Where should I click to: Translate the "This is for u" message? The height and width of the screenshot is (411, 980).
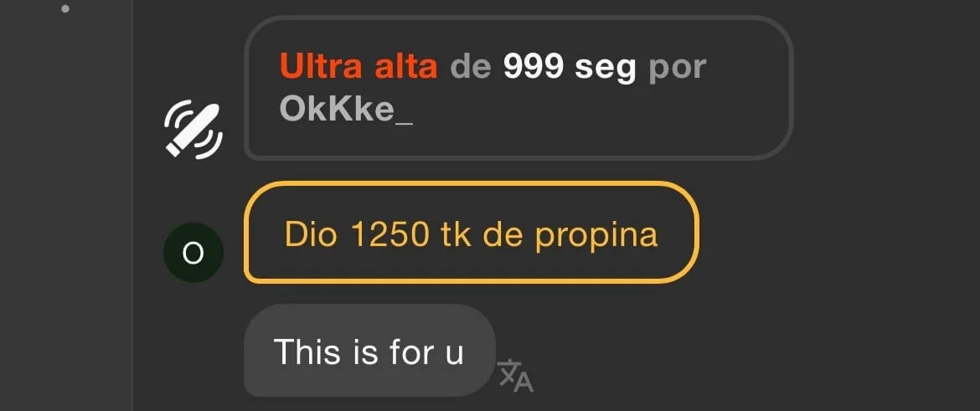(x=516, y=375)
